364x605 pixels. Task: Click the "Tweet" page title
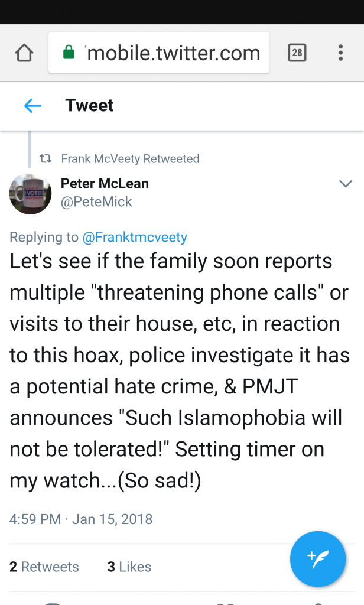(89, 106)
